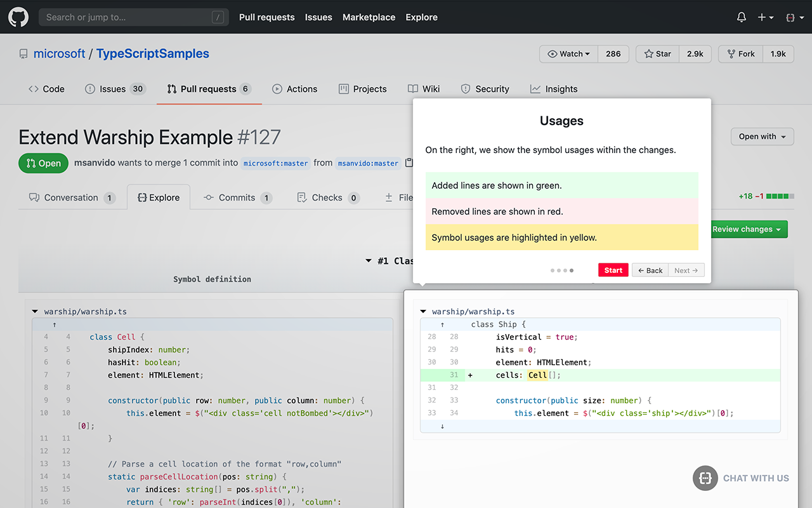
Task: Focus the Search or jump to field
Action: click(133, 17)
